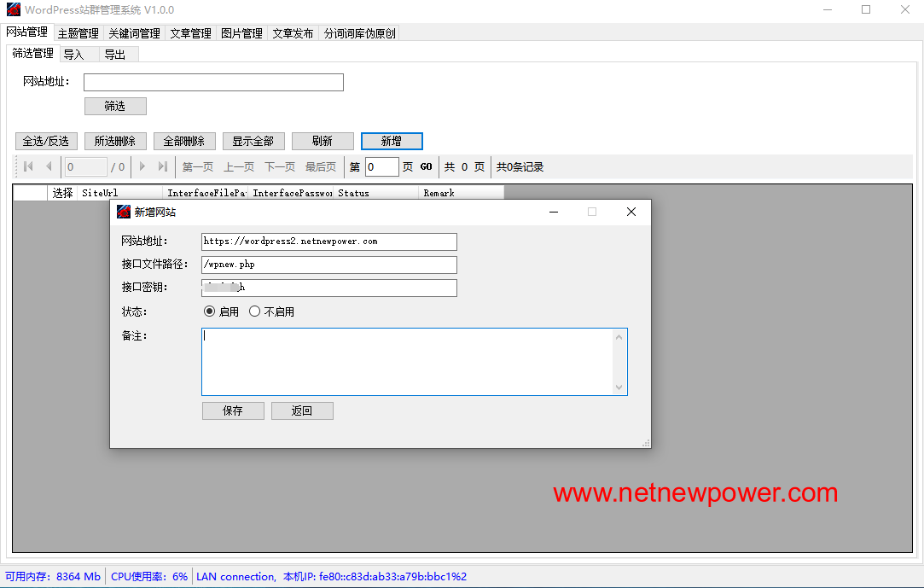Click the InterfacePassword column header

pyautogui.click(x=291, y=193)
